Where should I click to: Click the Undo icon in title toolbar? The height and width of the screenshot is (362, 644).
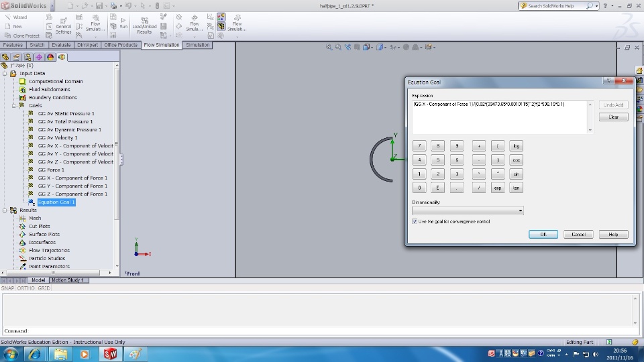pos(128,6)
